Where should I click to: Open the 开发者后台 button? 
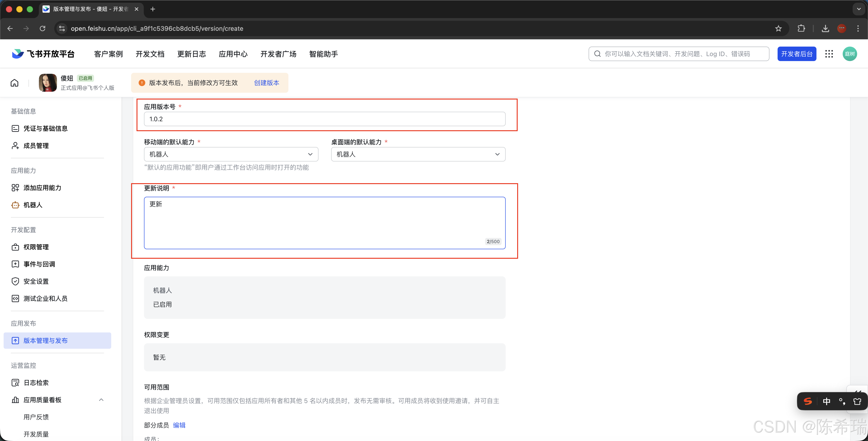pyautogui.click(x=797, y=54)
